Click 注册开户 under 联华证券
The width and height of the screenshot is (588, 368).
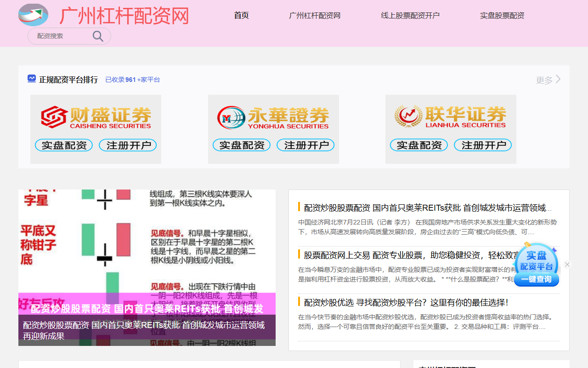point(483,145)
